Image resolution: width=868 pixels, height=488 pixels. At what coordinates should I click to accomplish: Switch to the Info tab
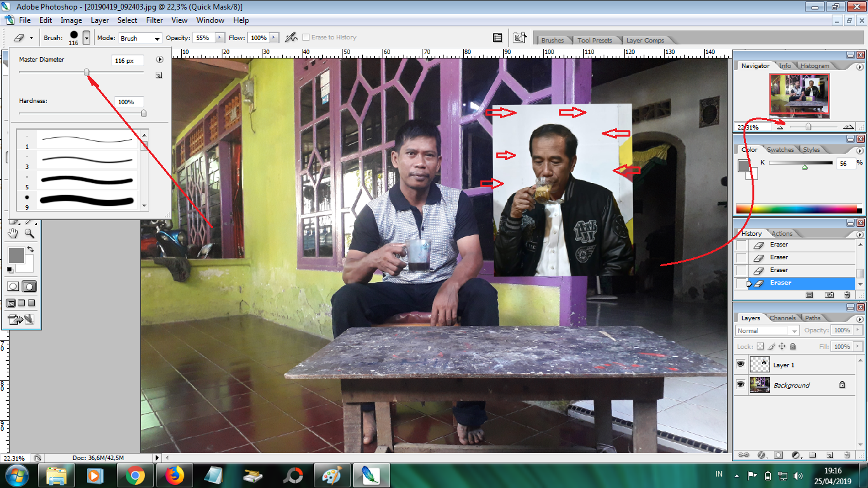coord(785,65)
